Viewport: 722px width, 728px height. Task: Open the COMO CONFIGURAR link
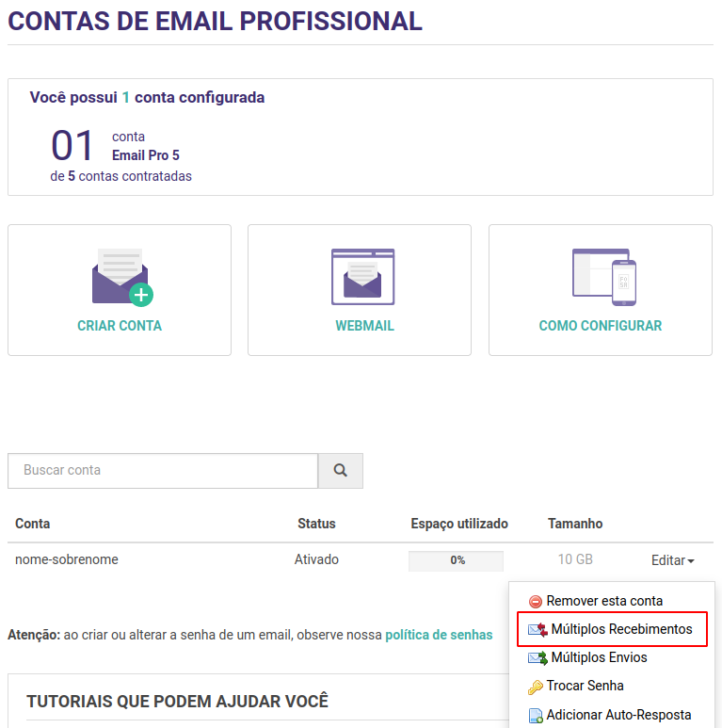click(x=601, y=326)
